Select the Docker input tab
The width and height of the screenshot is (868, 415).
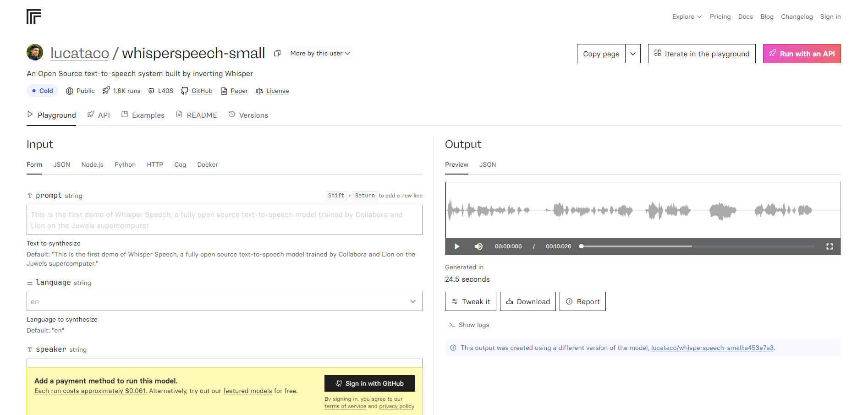tap(208, 164)
